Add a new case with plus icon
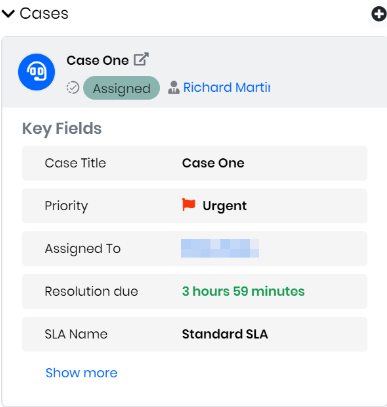This screenshot has height=407, width=387. tap(379, 14)
